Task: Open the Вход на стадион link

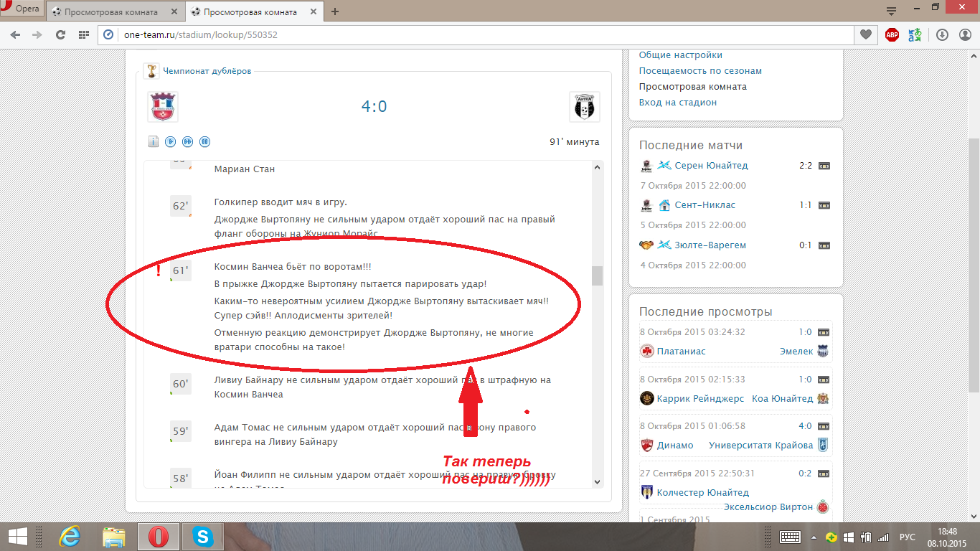Action: (678, 103)
